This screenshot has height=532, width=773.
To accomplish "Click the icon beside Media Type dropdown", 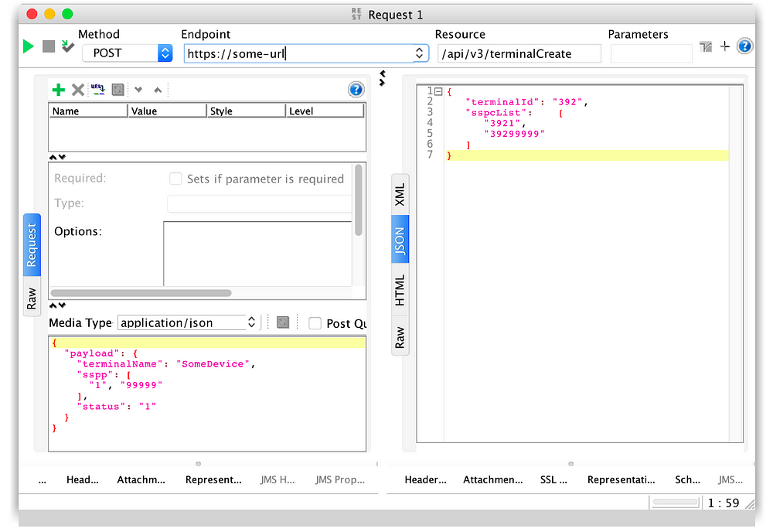I will tap(283, 322).
